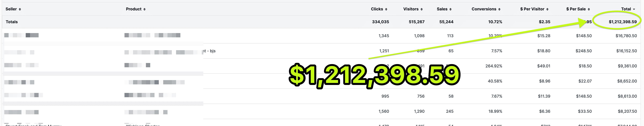Click the Totals row label
The height and width of the screenshot is (126, 644).
pos(12,22)
